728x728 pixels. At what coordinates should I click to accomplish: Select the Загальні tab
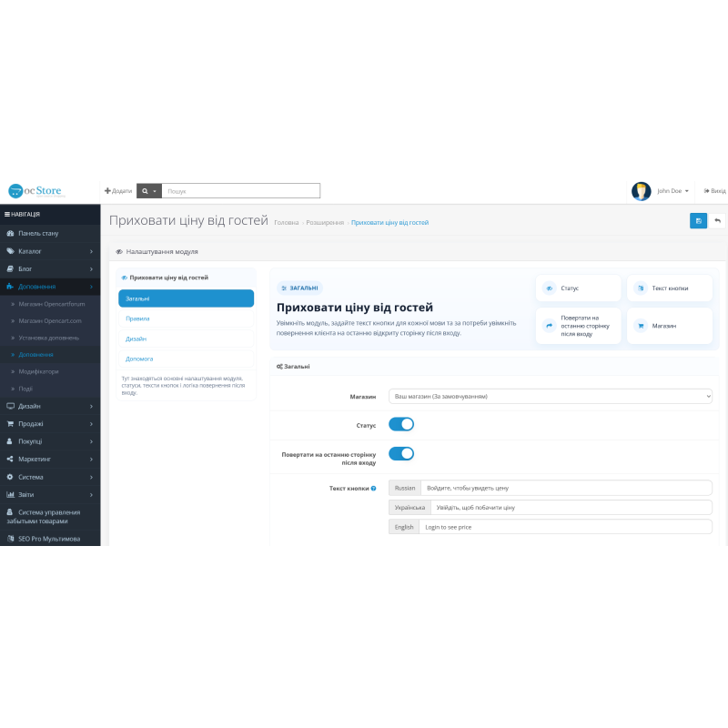(187, 298)
